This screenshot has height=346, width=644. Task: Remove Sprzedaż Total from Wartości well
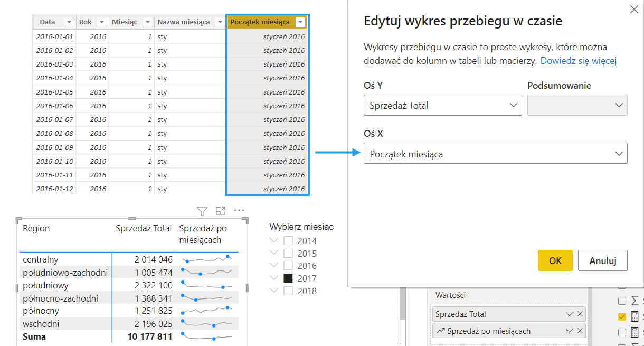point(580,314)
